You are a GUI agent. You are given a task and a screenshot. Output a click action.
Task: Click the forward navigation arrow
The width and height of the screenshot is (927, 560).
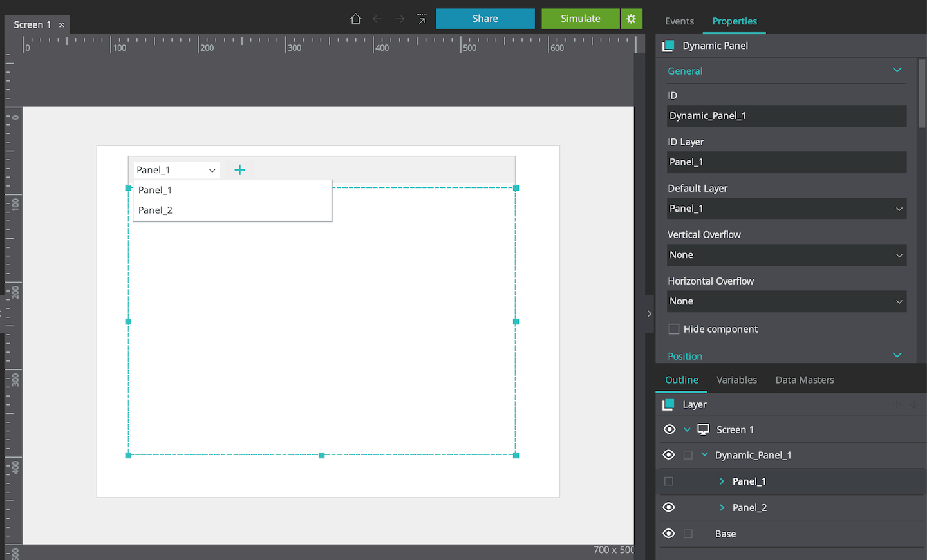click(x=398, y=19)
